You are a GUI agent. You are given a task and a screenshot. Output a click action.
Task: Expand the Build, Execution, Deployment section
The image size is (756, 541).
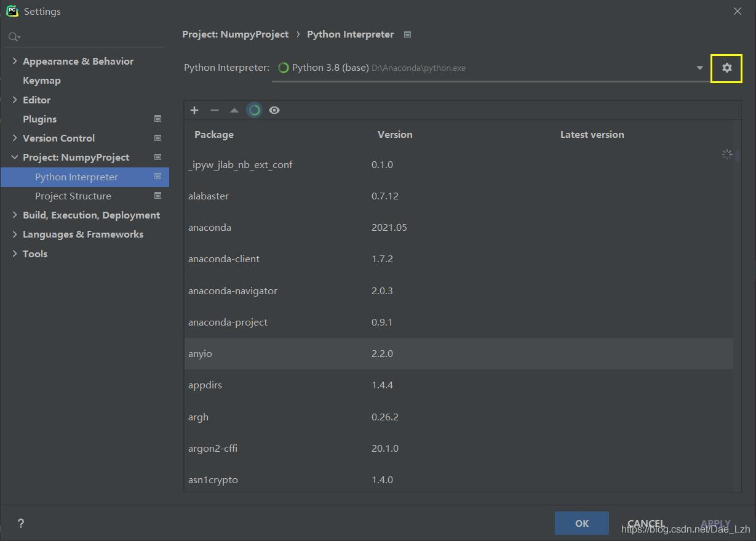click(x=15, y=215)
